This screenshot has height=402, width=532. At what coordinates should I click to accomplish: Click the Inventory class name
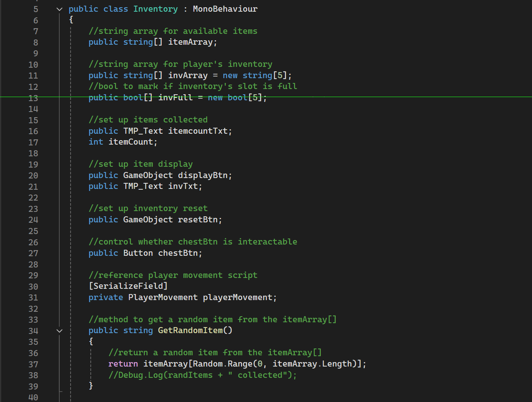pyautogui.click(x=155, y=9)
